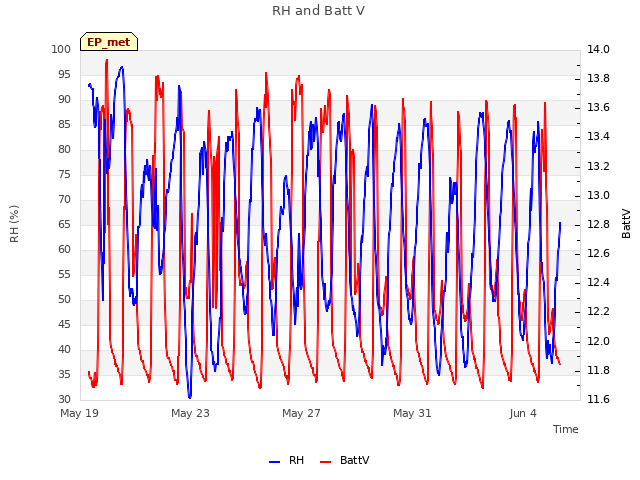Image resolution: width=640 pixels, height=480 pixels.
Task: Click the chart title 'RH and Batt V'
Action: [x=318, y=11]
